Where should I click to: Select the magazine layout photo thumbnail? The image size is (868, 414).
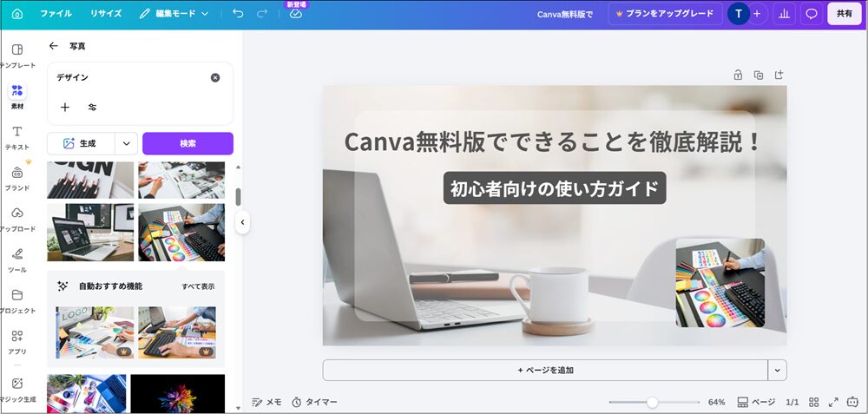click(x=181, y=180)
